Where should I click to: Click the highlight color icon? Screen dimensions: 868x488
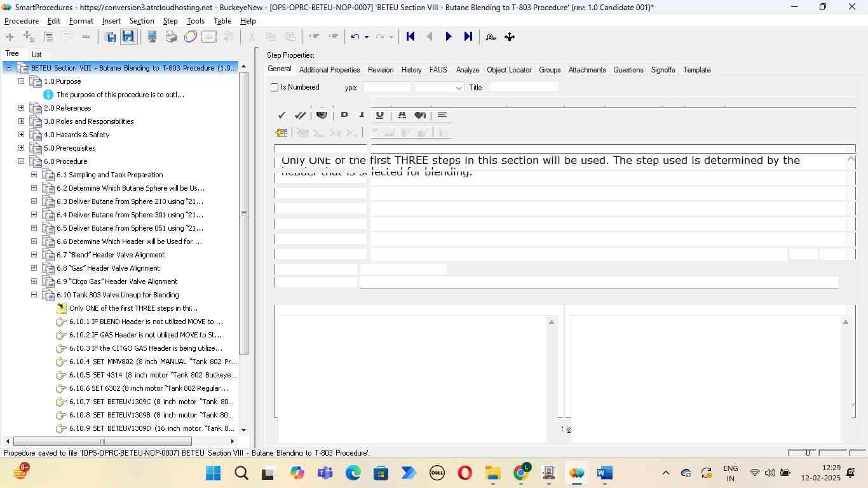(x=420, y=115)
